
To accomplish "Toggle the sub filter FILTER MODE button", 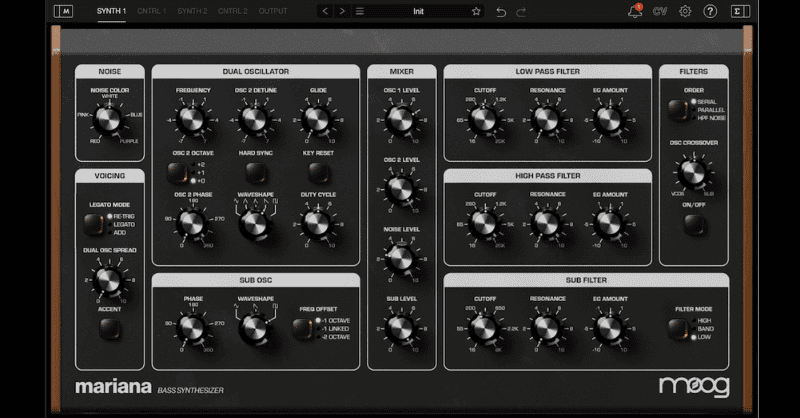I will tap(678, 329).
